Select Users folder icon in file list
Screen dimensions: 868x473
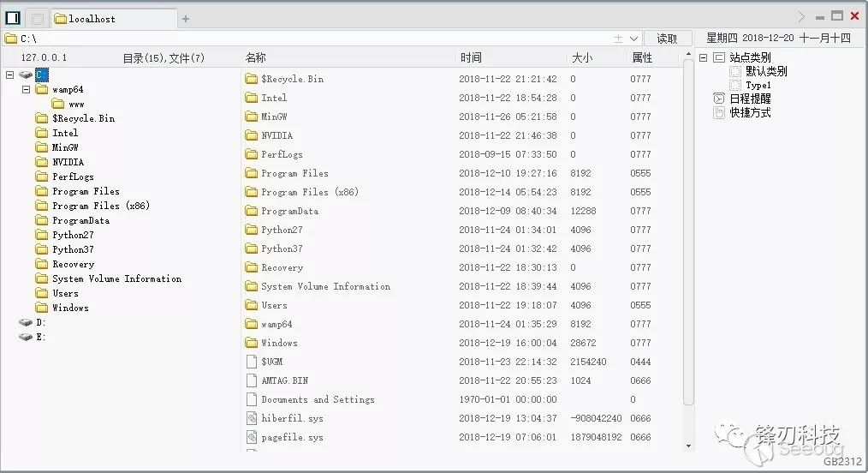pos(252,305)
